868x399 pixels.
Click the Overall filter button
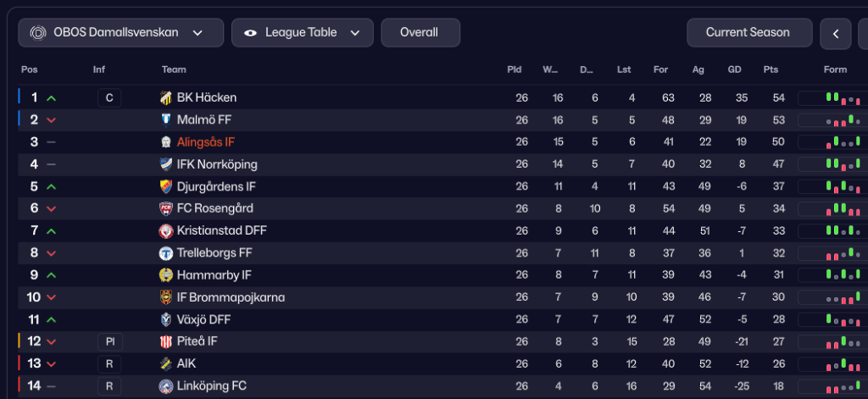click(x=420, y=33)
